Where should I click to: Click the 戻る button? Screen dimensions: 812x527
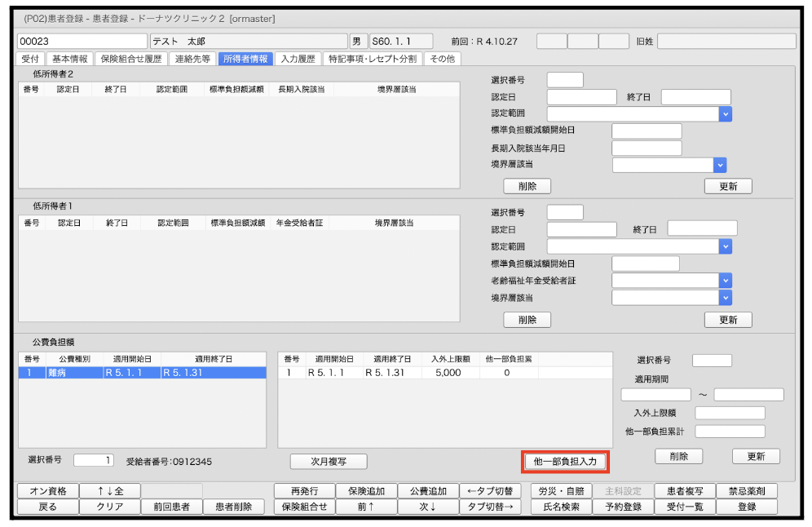tap(48, 507)
